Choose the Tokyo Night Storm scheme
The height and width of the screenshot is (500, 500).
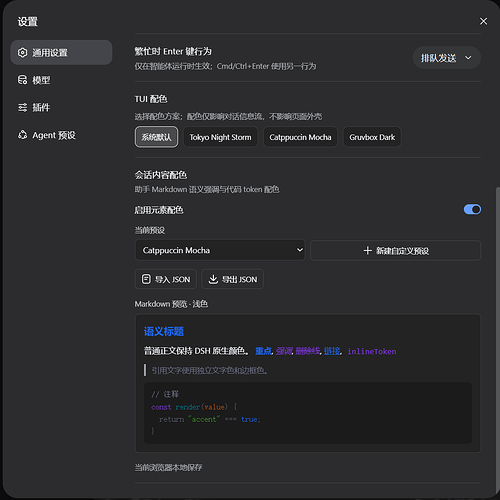point(220,137)
